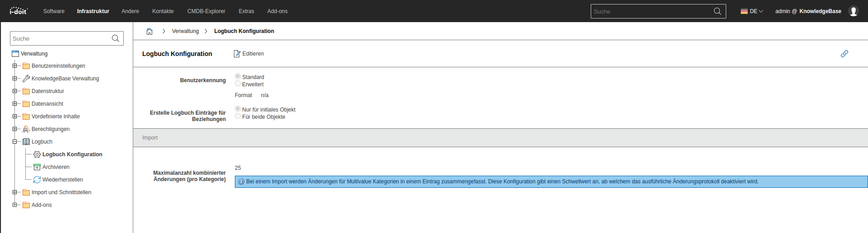Select the Standard radio button
This screenshot has width=868, height=233.
click(x=238, y=76)
